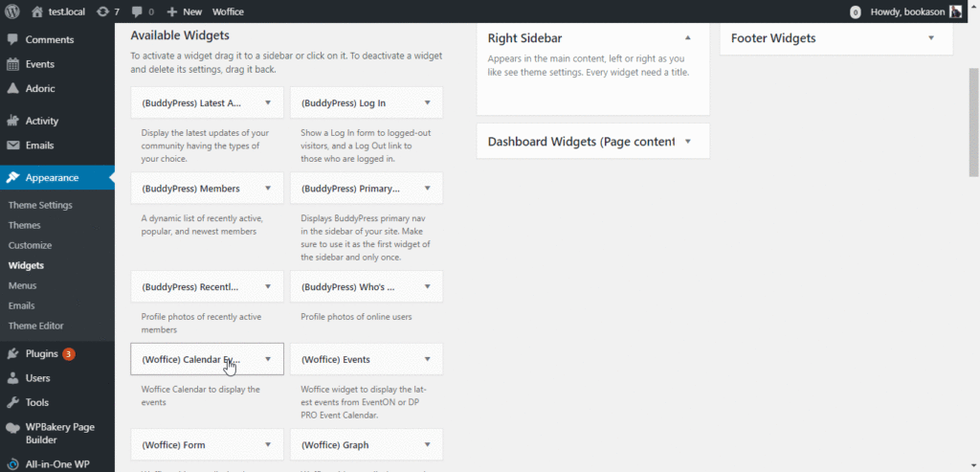The image size is (980, 472).
Task: Click the New button in admin bar
Action: [184, 11]
